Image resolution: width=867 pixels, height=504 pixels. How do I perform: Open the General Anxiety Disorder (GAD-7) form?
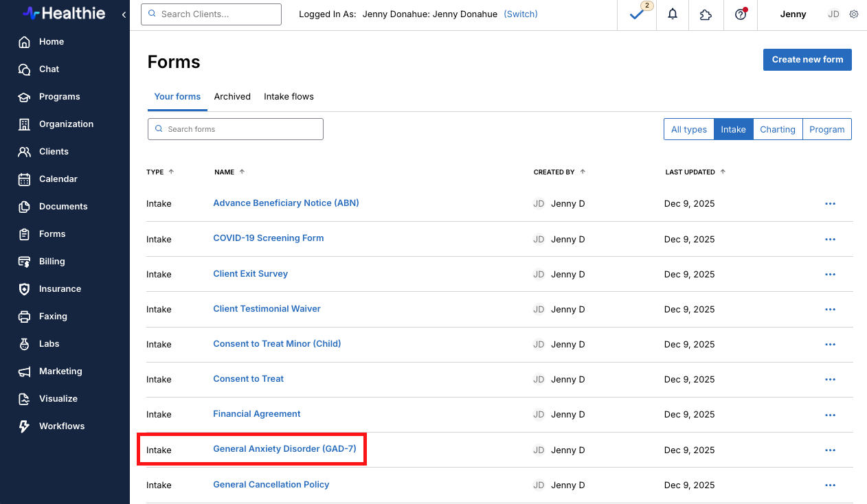tap(284, 449)
